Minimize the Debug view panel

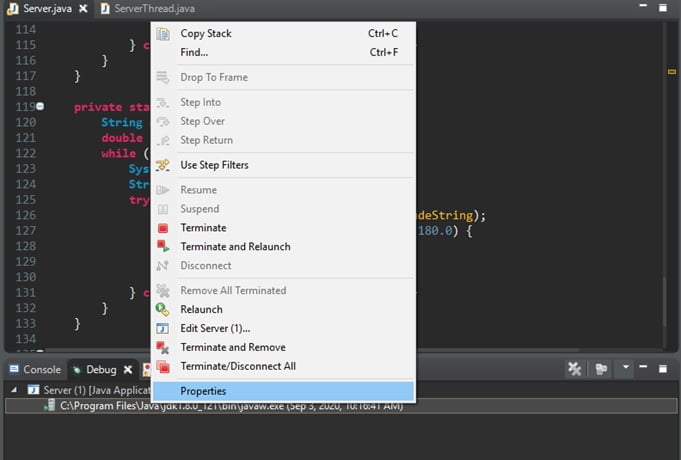[x=643, y=367]
